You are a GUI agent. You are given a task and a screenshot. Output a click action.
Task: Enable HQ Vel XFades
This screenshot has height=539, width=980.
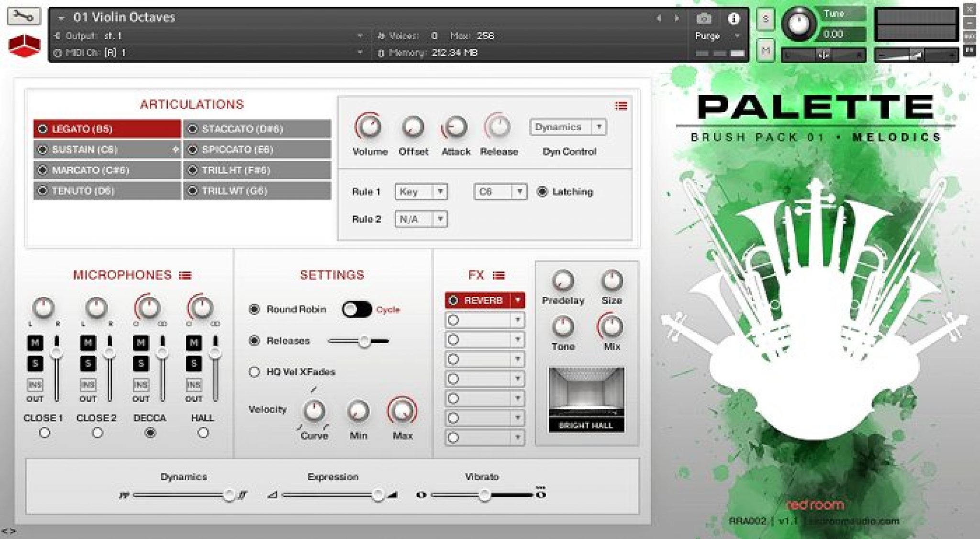point(254,371)
